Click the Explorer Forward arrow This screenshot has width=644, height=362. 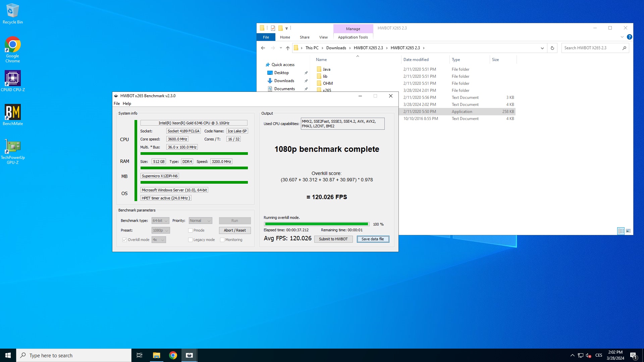pos(273,48)
